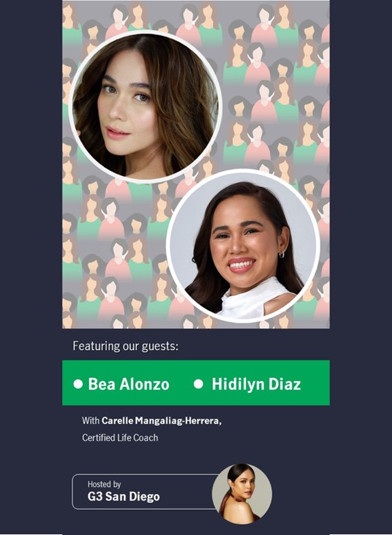Click the "Certified Life Coach" subtitle
The height and width of the screenshot is (535, 392).
pos(120,438)
